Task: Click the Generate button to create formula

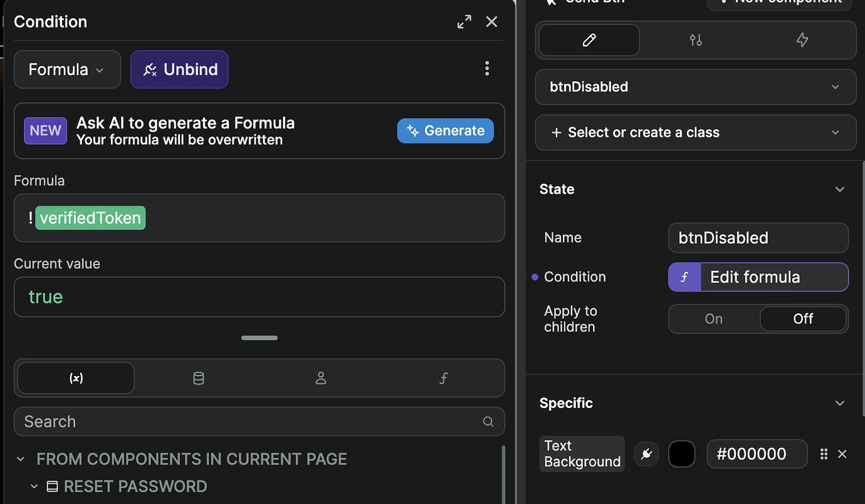Action: tap(445, 130)
